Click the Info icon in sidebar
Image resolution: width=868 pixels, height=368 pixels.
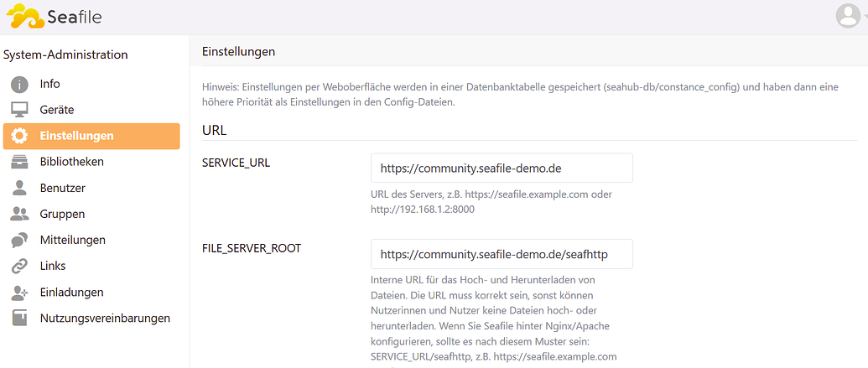point(19,84)
